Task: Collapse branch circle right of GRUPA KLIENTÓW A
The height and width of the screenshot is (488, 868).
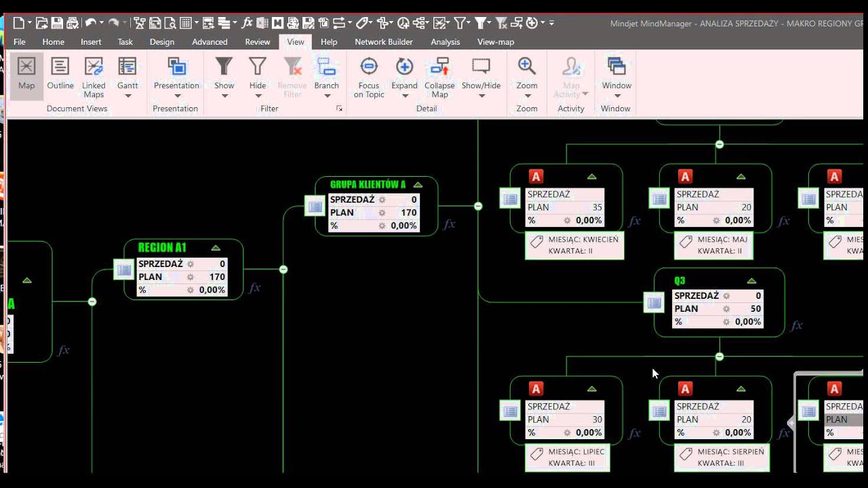Action: point(478,206)
